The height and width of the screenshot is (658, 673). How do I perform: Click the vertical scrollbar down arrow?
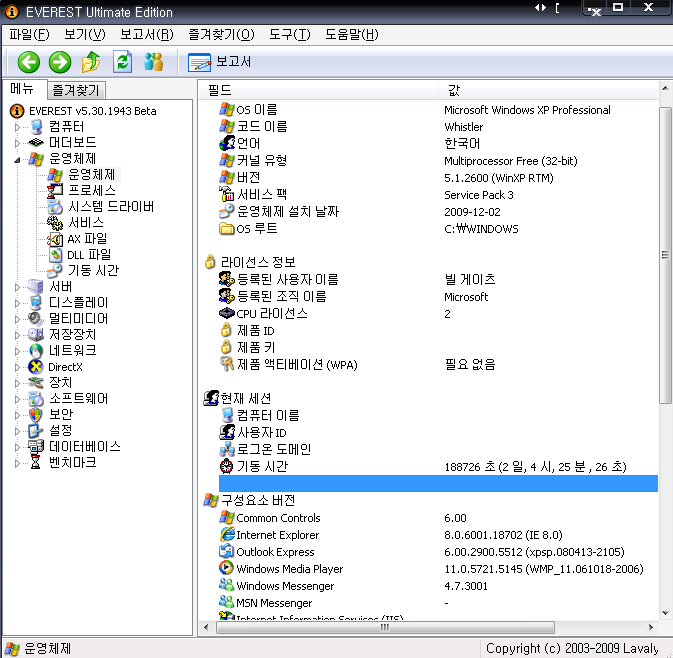[x=665, y=613]
